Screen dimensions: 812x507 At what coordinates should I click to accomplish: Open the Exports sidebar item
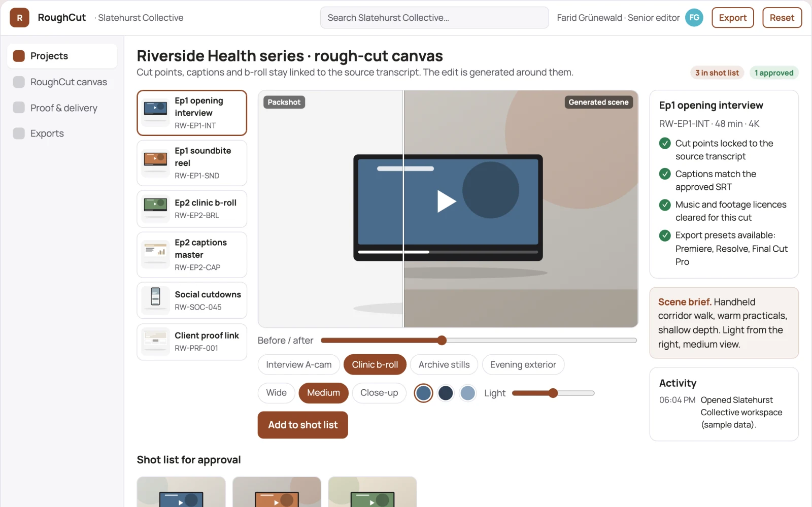pyautogui.click(x=62, y=133)
